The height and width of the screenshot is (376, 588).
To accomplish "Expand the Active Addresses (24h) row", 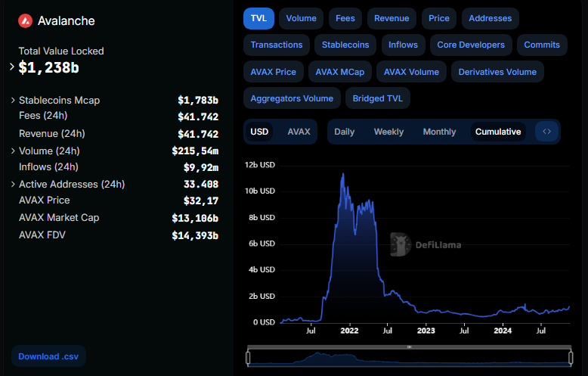I will 13,185.
